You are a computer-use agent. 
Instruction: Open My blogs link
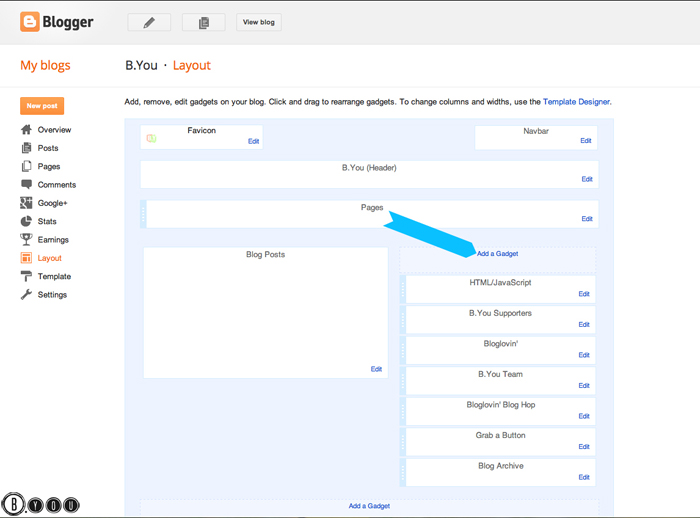tap(45, 65)
